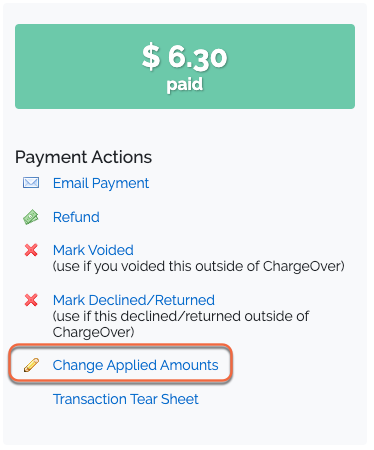Click the dollar sign in the banner
This screenshot has width=374, height=450.
[151, 57]
